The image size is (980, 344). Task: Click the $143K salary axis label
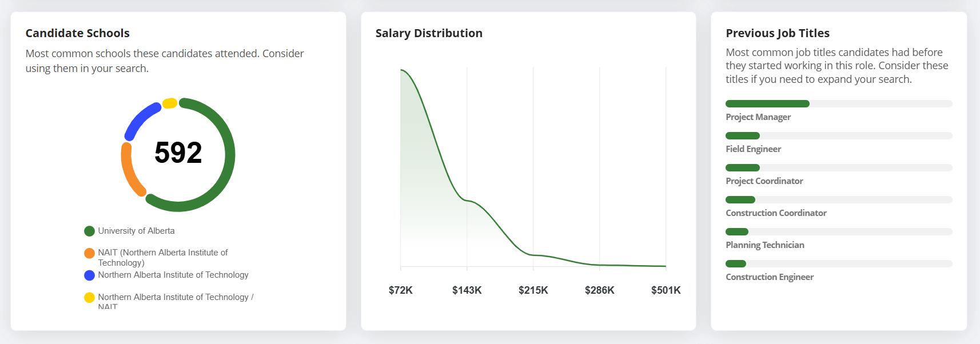pyautogui.click(x=467, y=290)
